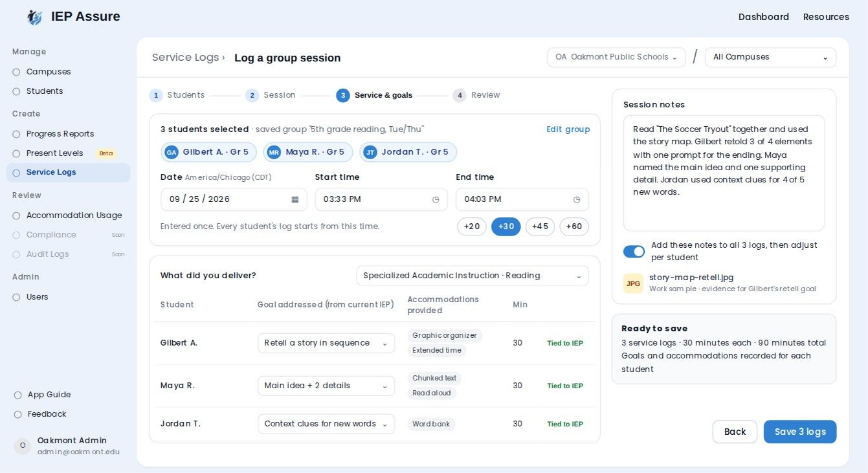This screenshot has width=868, height=473.
Task: Go to step 1 Students
Action: 177,95
